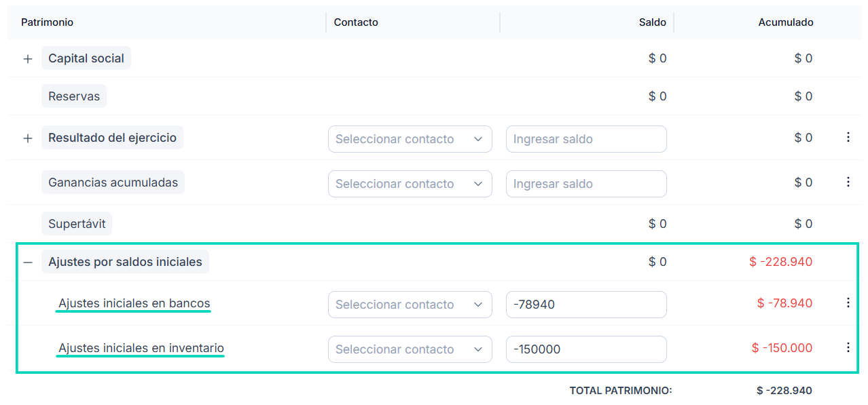Screen dimensions: 868x405
Task: Select the Reservas account label
Action: pyautogui.click(x=73, y=96)
